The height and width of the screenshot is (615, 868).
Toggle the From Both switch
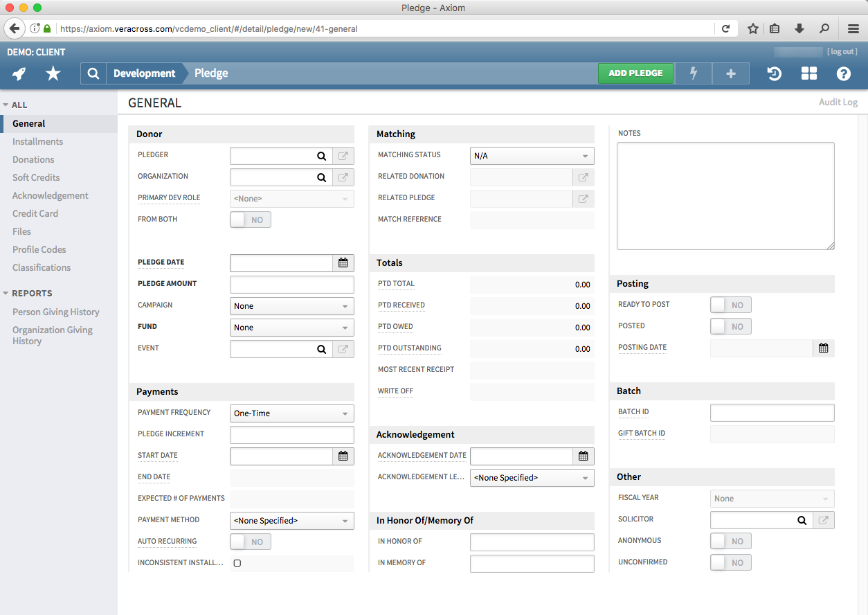click(x=250, y=220)
